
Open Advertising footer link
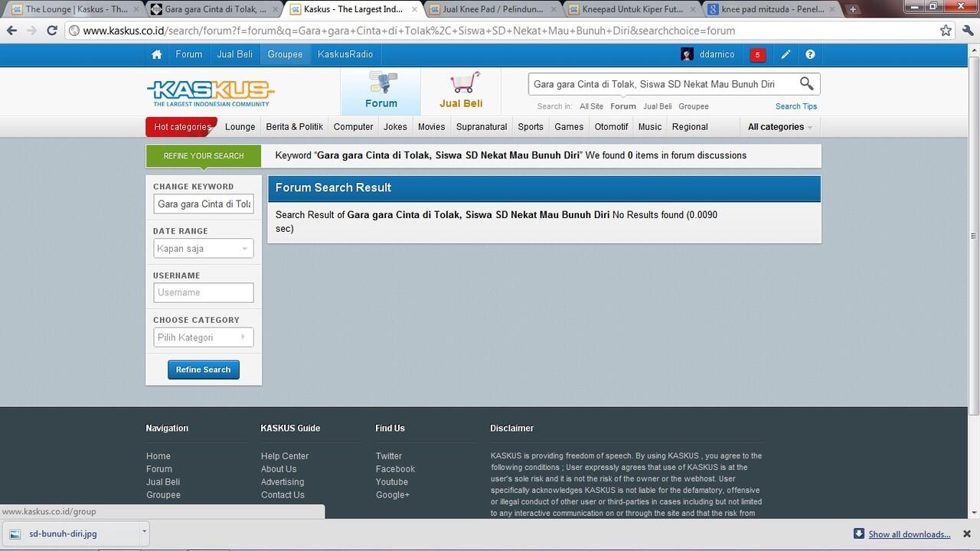[282, 482]
